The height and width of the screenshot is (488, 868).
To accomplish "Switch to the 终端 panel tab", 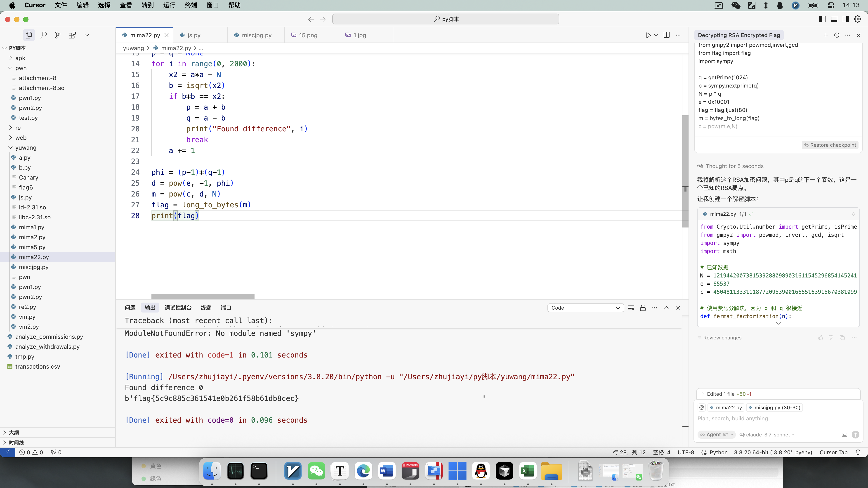I will point(206,308).
